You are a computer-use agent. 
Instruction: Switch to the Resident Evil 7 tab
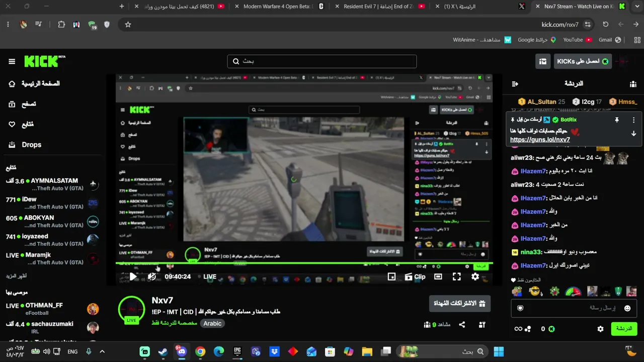380,7
